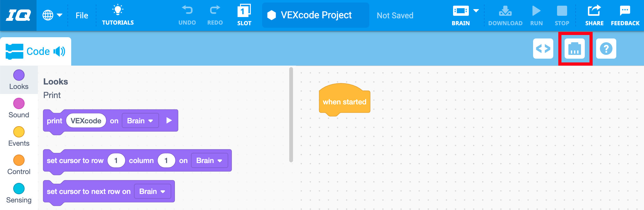The width and height of the screenshot is (644, 210).
Task: Click the row number field in set cursor block
Action: [116, 160]
